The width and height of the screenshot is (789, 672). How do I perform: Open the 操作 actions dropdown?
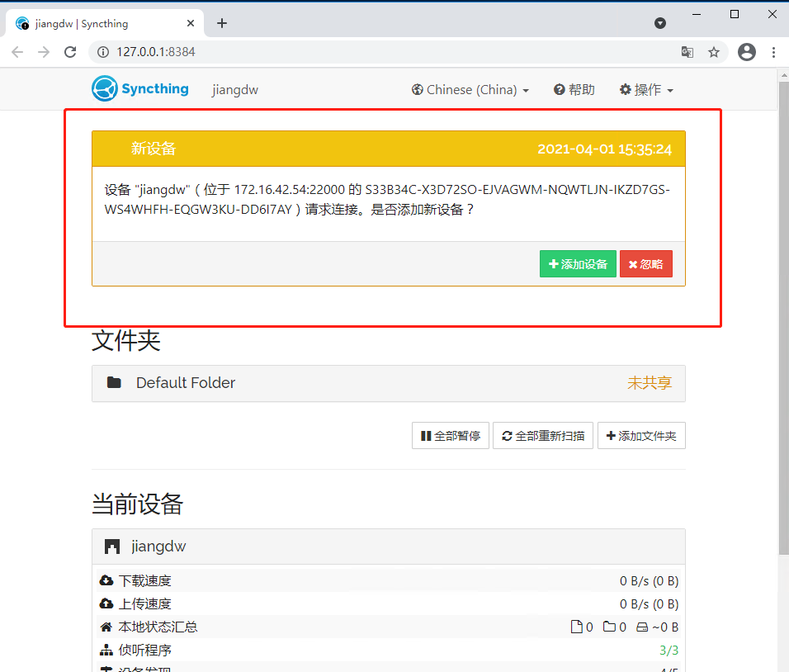pos(646,89)
